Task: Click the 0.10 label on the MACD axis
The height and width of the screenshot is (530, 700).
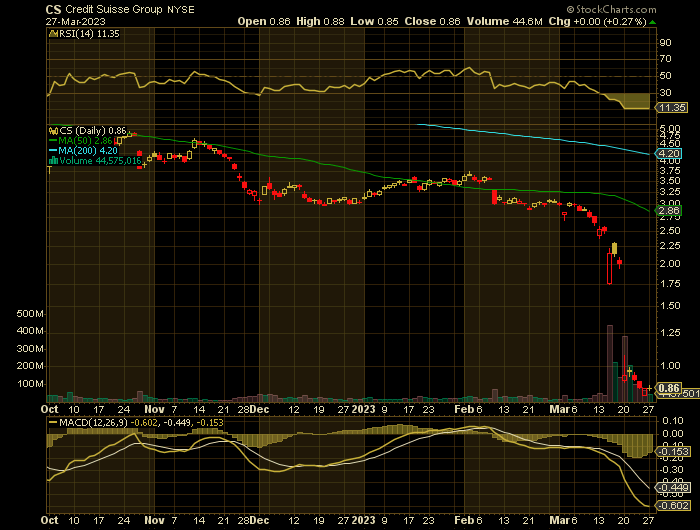Action: point(672,421)
